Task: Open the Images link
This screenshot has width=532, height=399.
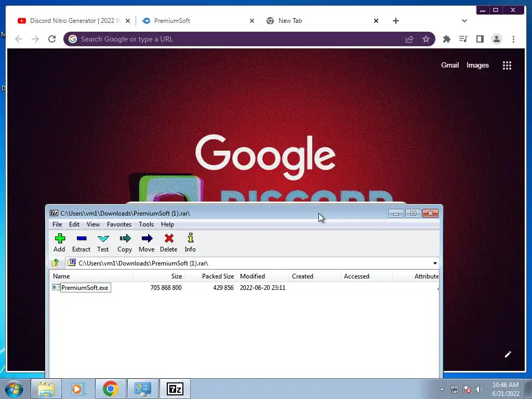Action: pos(477,65)
